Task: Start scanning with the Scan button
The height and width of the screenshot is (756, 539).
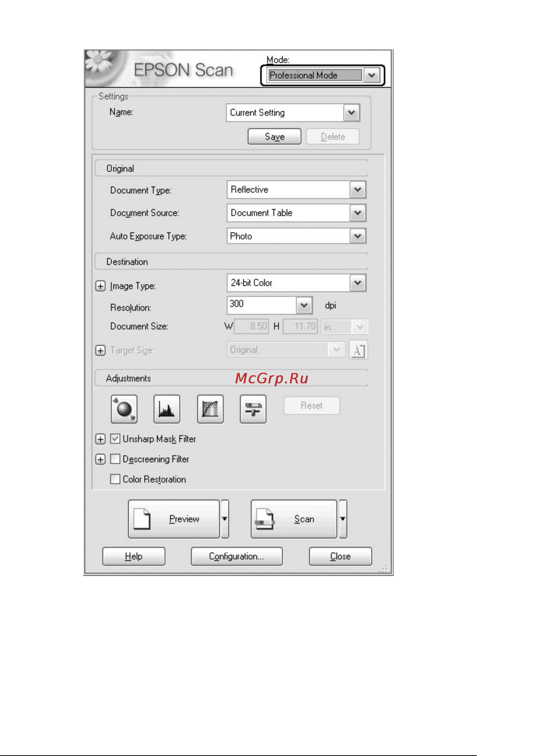Action: [294, 519]
